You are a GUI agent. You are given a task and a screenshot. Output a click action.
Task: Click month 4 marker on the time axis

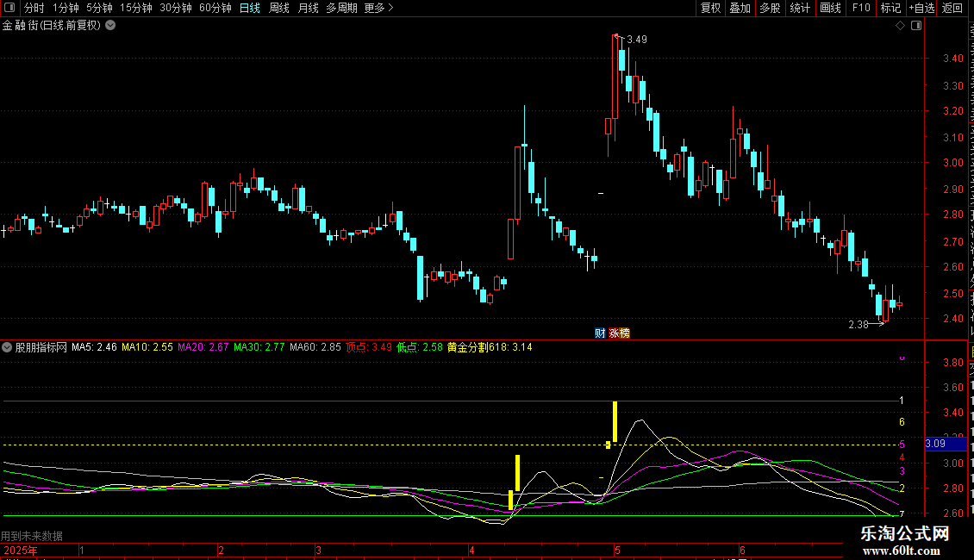(471, 550)
